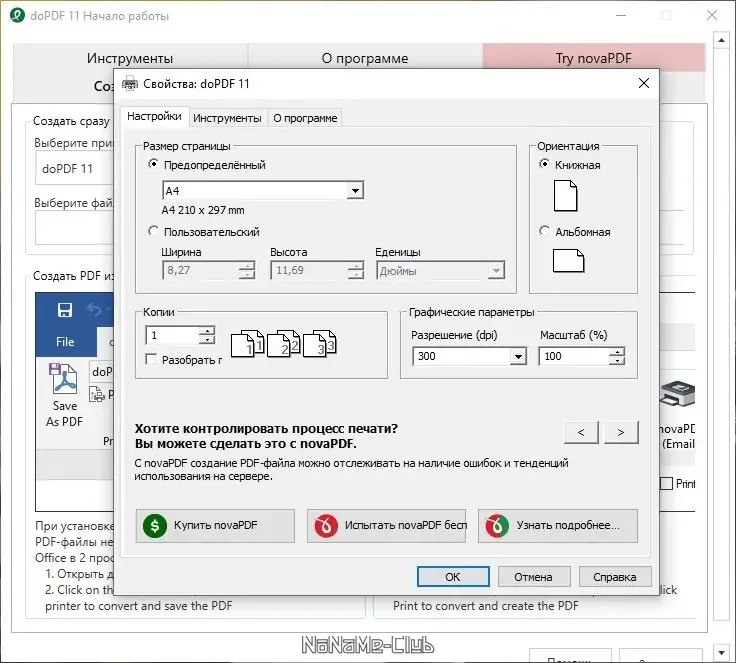
Task: Click the File tab in Word preview
Action: [65, 341]
